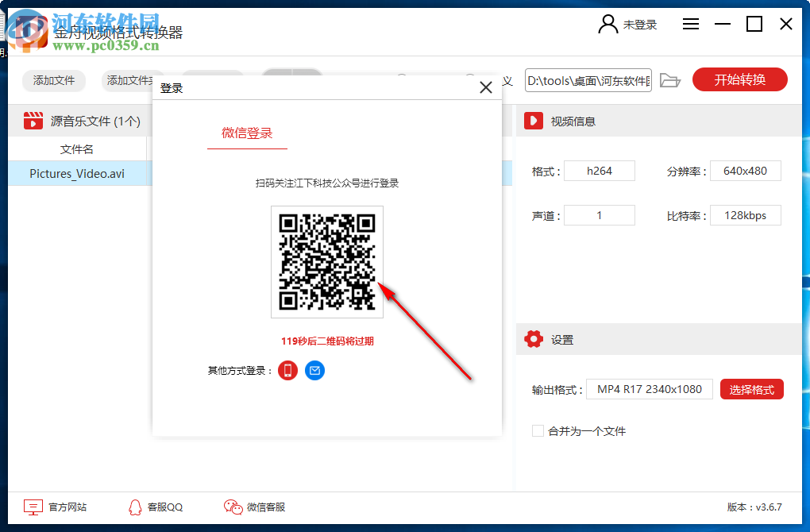
Task: Click the 客服QQ penguin icon
Action: 135,507
